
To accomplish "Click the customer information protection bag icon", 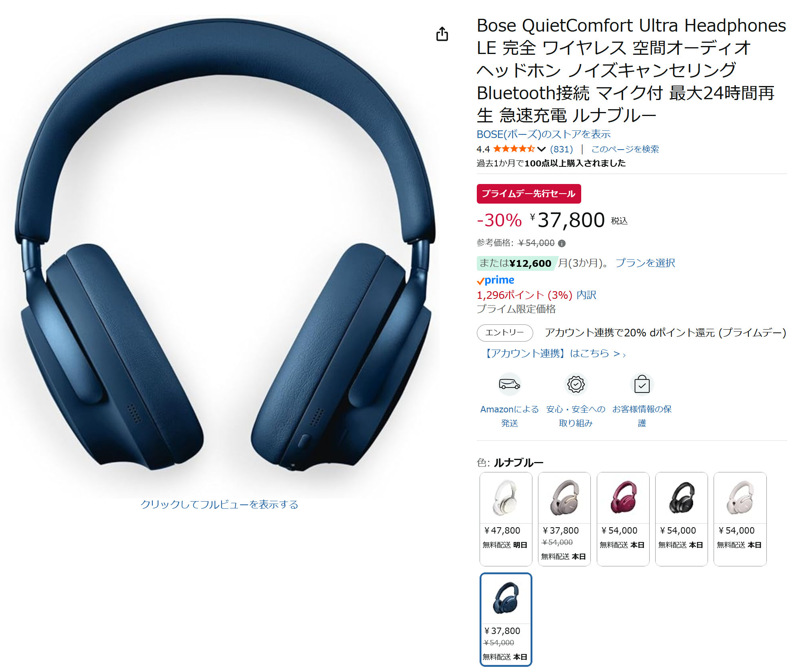I will coord(642,384).
